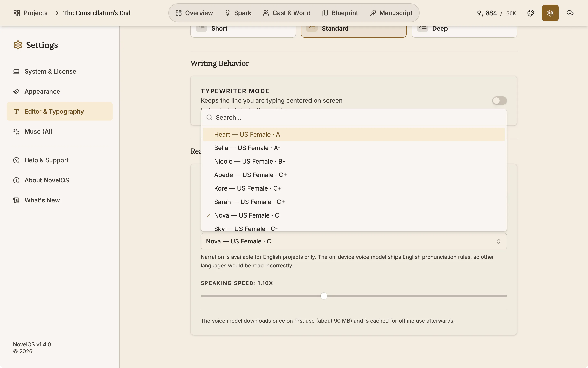This screenshot has height=368, width=588.
Task: Click the voice Search field
Action: (354, 118)
